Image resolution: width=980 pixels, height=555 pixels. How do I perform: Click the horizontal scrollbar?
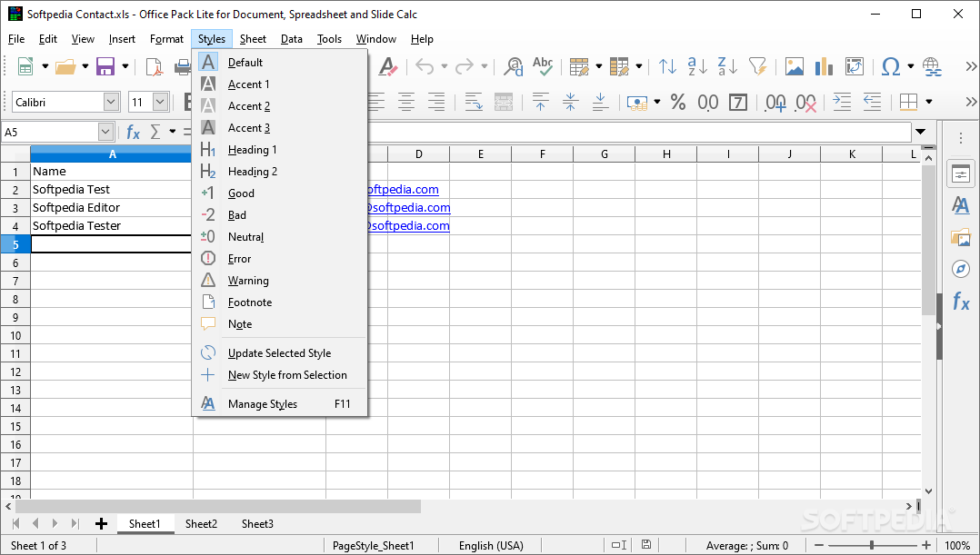(218, 506)
